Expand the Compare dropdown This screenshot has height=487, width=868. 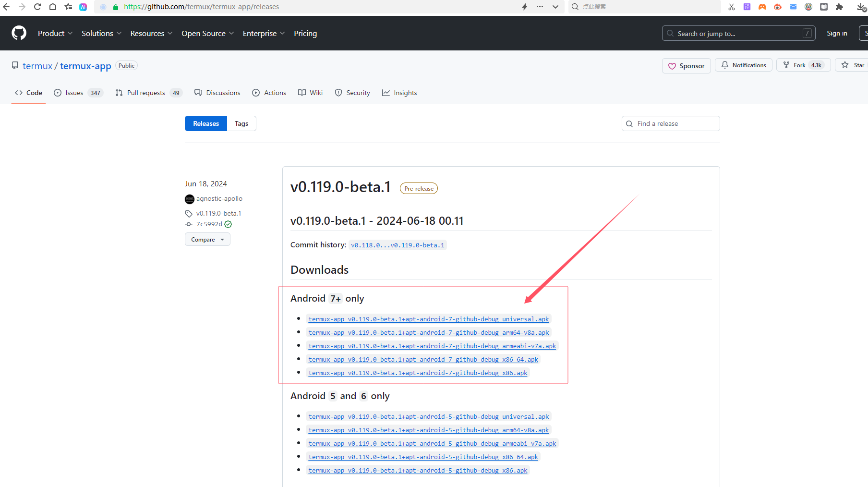(x=207, y=239)
